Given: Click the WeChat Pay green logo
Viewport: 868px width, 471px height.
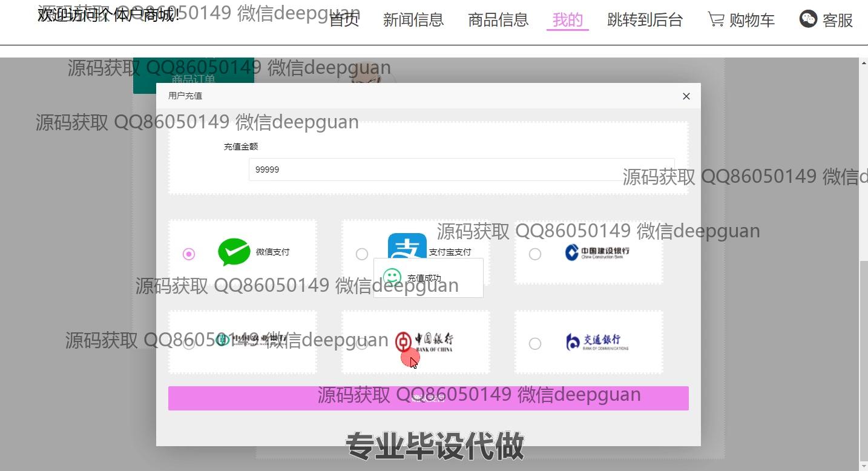Looking at the screenshot, I should click(x=234, y=252).
